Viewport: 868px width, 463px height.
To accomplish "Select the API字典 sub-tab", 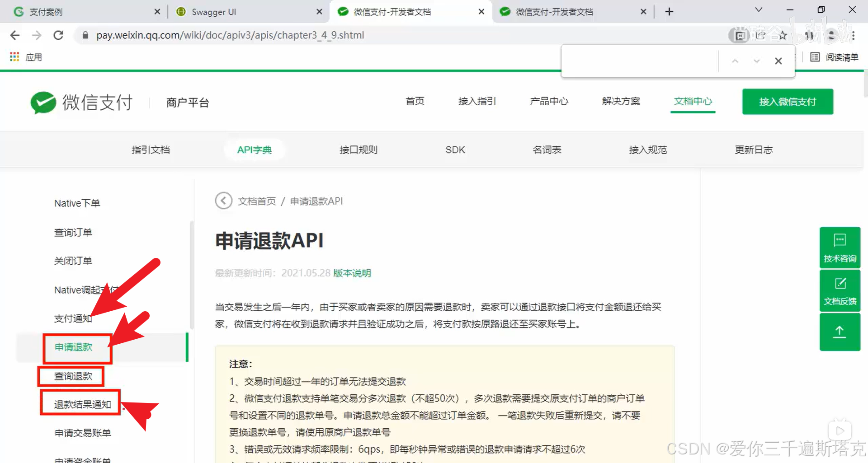I will 255,150.
